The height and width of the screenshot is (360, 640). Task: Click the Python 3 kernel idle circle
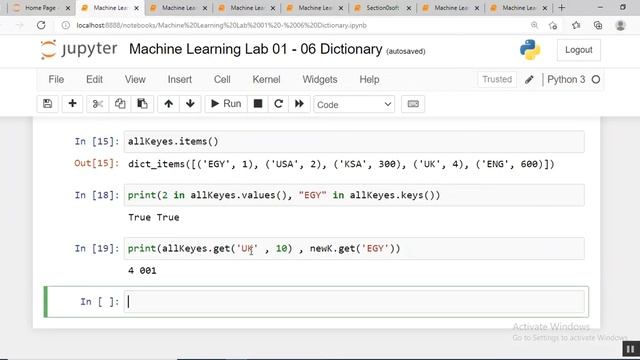click(x=596, y=80)
